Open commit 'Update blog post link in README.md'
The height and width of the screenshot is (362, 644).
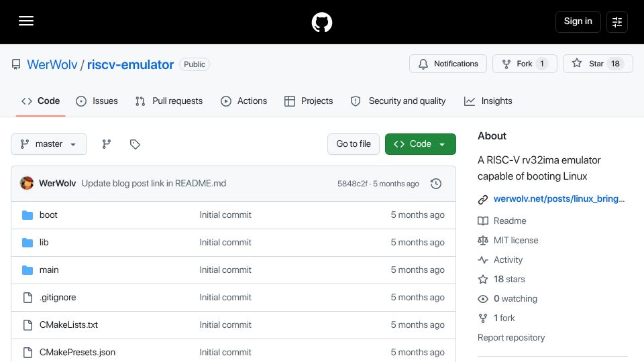point(154,184)
